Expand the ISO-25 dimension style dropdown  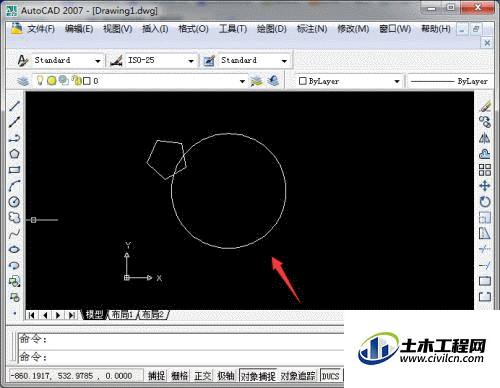point(191,61)
